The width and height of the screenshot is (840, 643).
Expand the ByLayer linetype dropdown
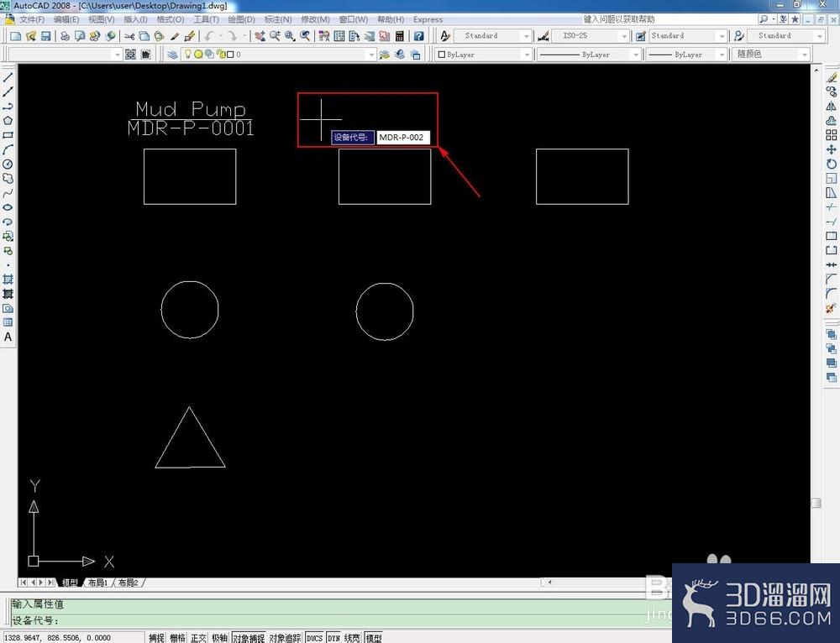(x=635, y=54)
